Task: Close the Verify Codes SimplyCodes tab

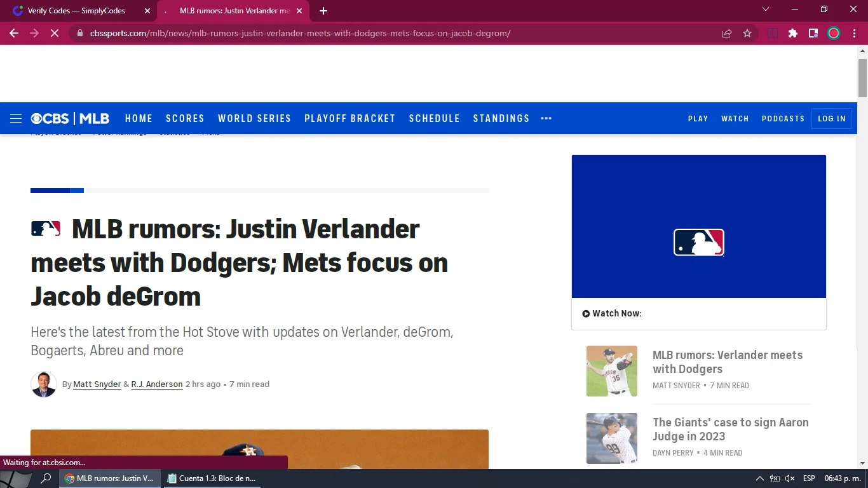Action: [147, 11]
